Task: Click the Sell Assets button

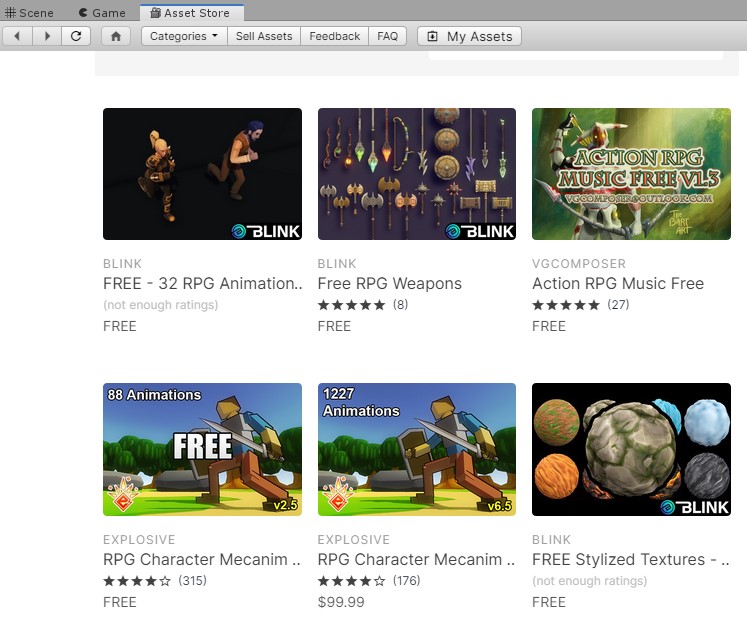Action: tap(264, 36)
